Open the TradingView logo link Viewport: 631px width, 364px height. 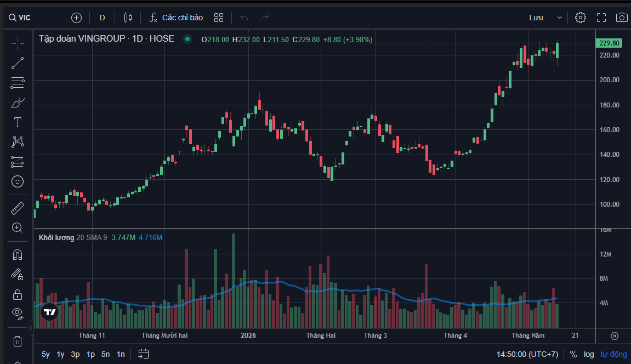(x=49, y=312)
